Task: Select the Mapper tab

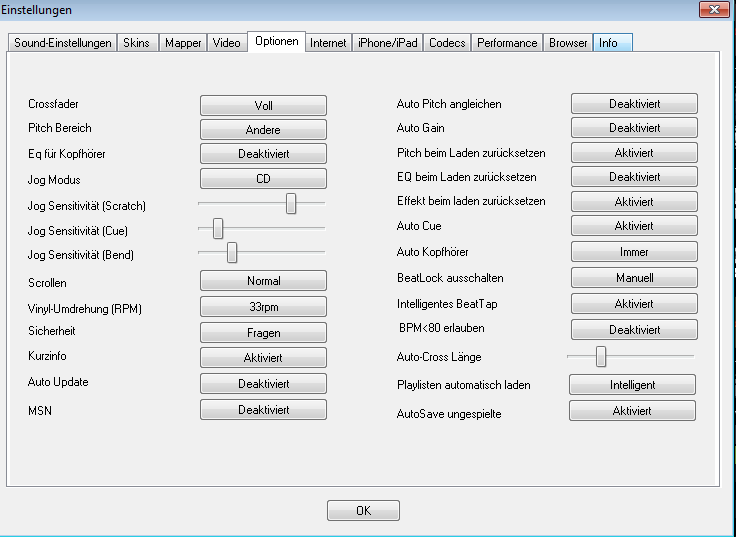Action: click(183, 43)
